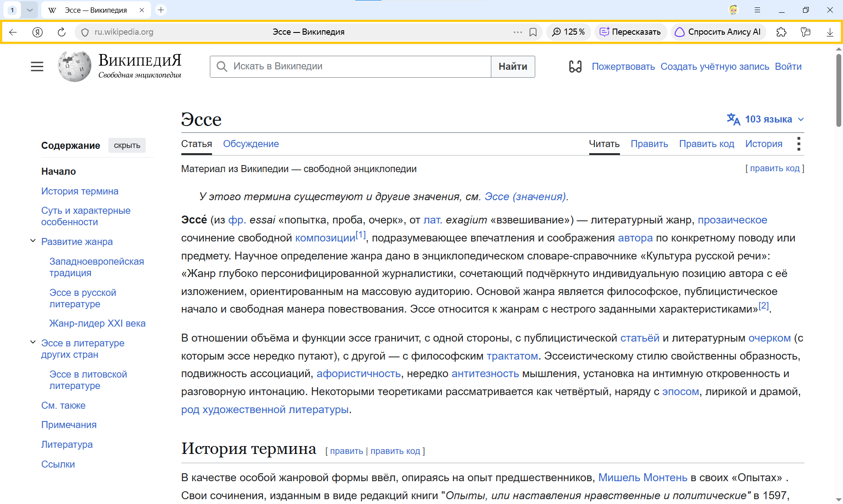Reload the page with refresh icon
Image resolution: width=843 pixels, height=504 pixels.
coord(61,32)
